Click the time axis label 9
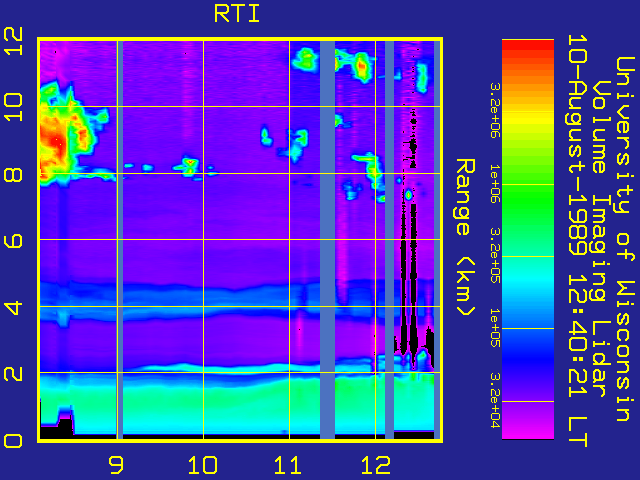 click(x=116, y=465)
